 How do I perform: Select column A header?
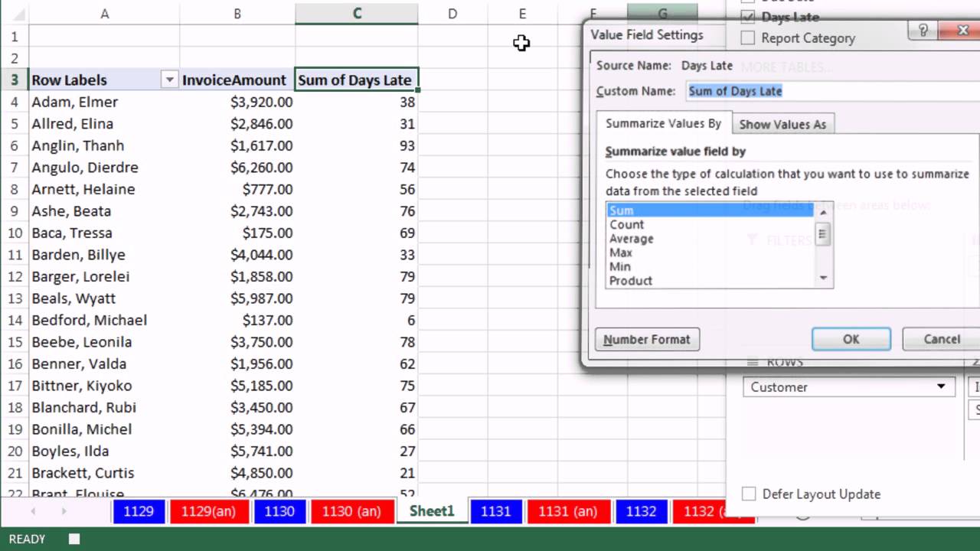click(104, 14)
